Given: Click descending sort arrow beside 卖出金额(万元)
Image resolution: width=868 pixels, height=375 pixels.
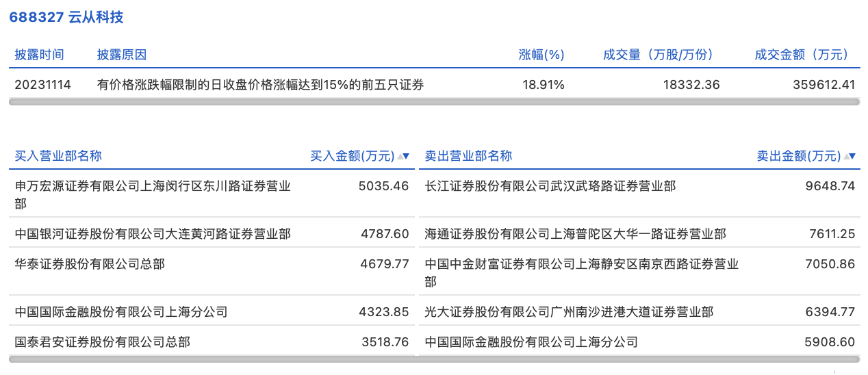Looking at the screenshot, I should 852,157.
